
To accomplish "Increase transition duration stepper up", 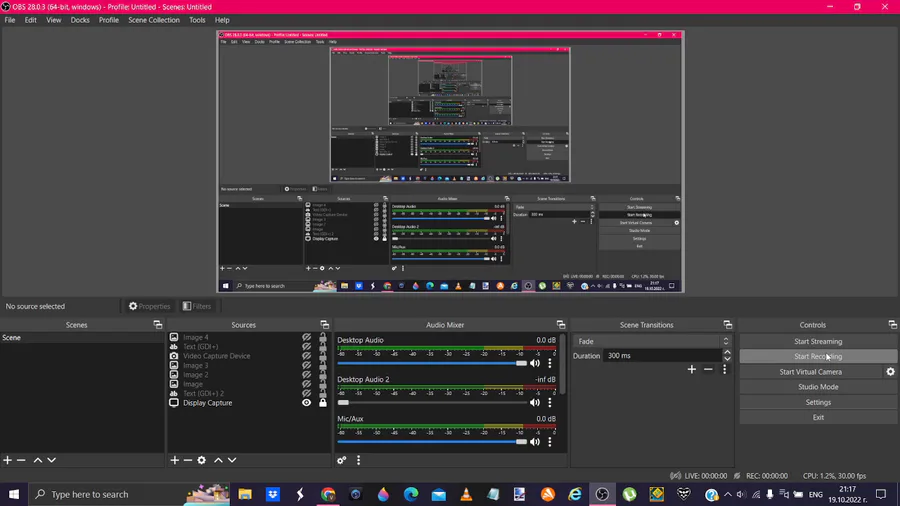I will point(727,352).
